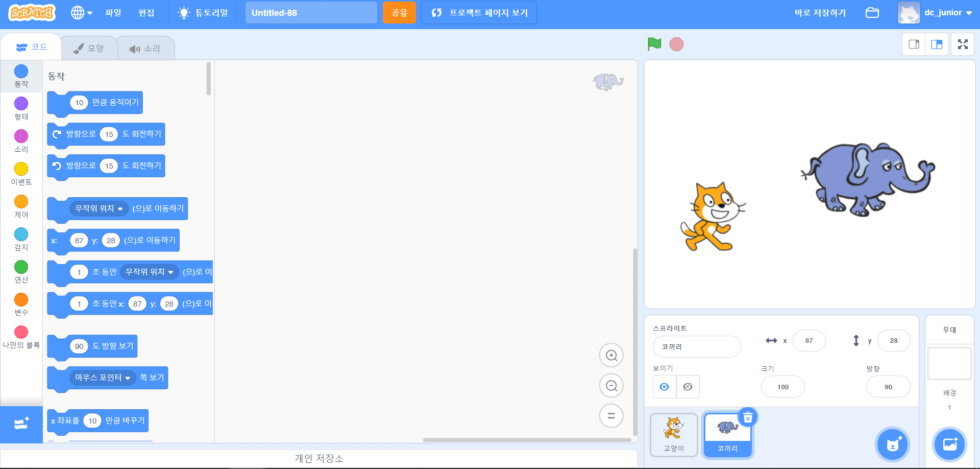The image size is (980, 469).
Task: Click sprite direction field 90
Action: (x=888, y=387)
